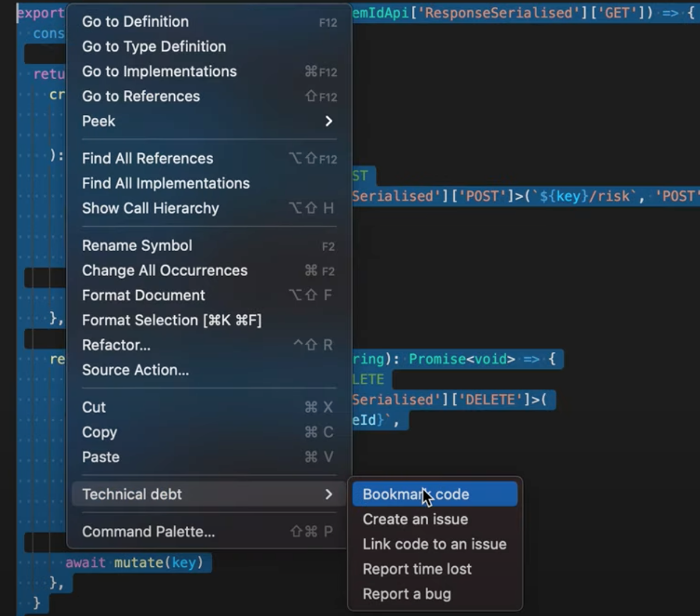Click the 'export' keyword in the editor
Image resolution: width=700 pixels, height=616 pixels.
click(x=41, y=13)
